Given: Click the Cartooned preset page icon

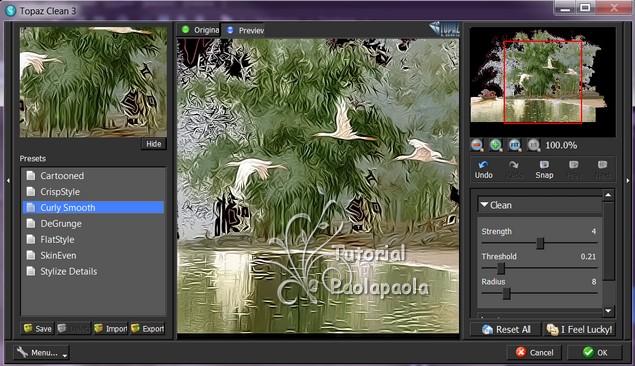Looking at the screenshot, I should pyautogui.click(x=31, y=176).
